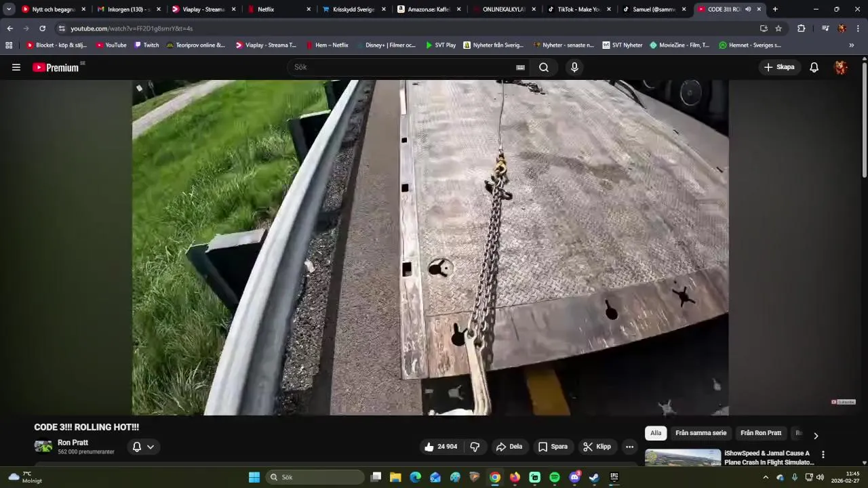
Task: Open the browser extensions puzzle icon
Action: pyautogui.click(x=801, y=28)
